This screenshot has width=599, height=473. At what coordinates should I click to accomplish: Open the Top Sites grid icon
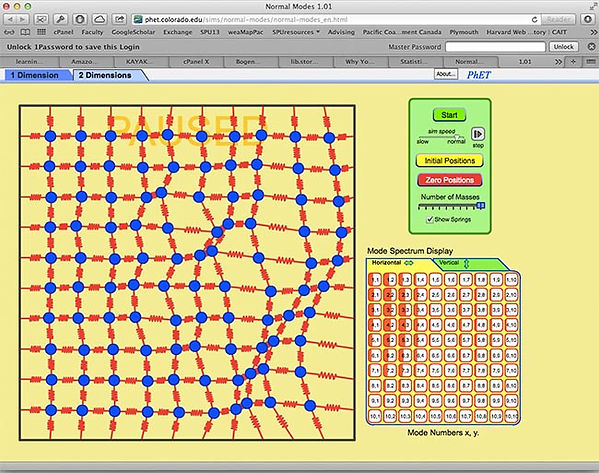pyautogui.click(x=41, y=32)
